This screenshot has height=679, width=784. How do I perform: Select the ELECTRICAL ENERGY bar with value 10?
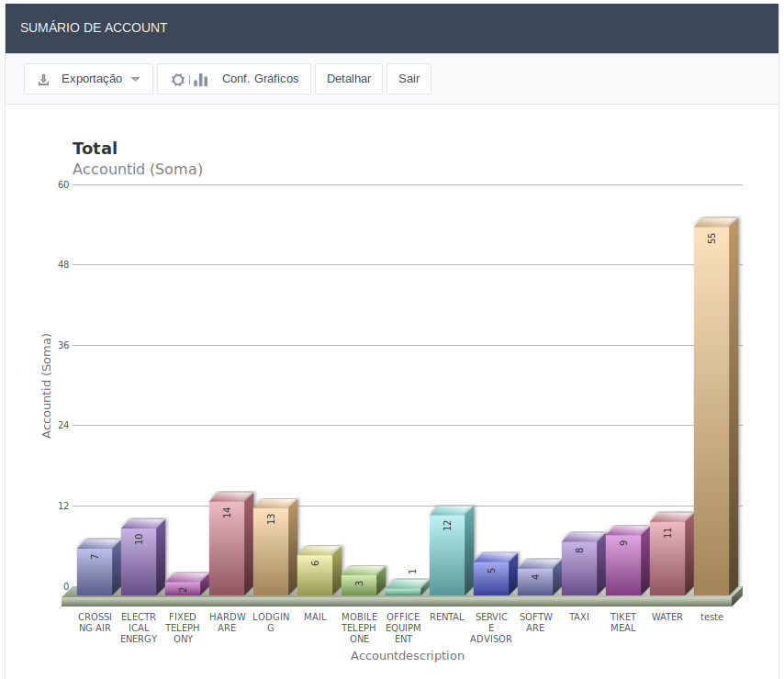[x=139, y=561]
